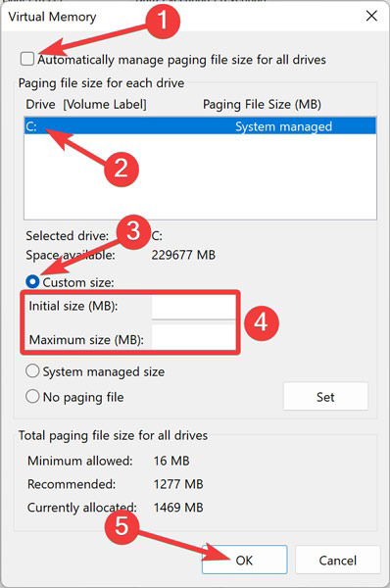Click the Drive [Volume Label] column header
Screen dimensions: 390x588
[86, 104]
